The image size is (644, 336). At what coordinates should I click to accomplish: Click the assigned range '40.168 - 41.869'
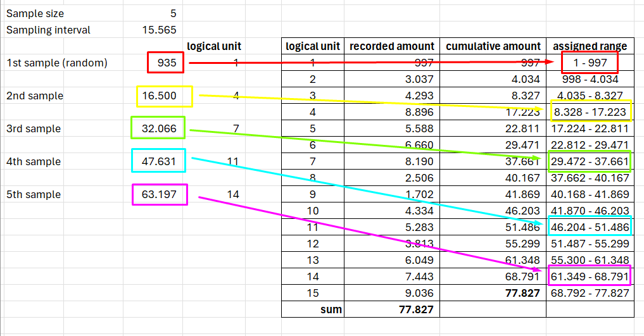click(x=590, y=194)
